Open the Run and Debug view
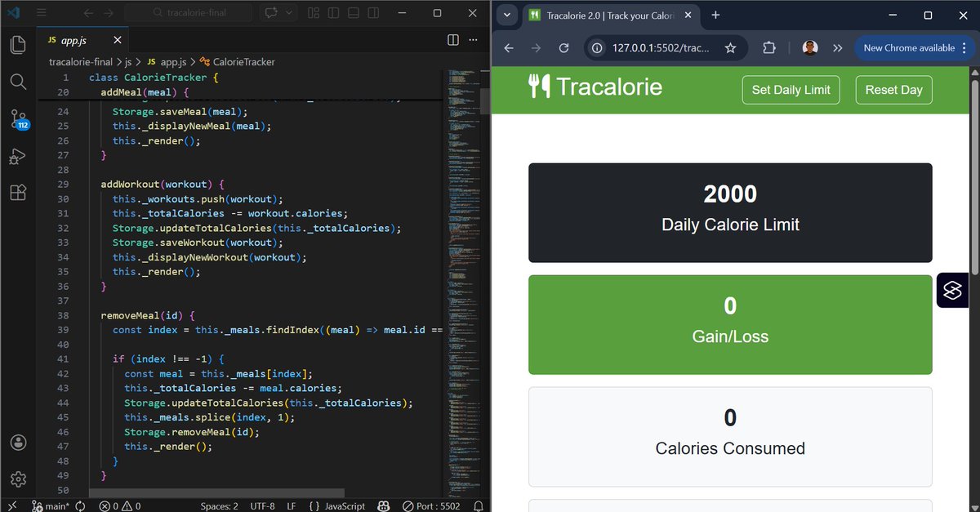Image resolution: width=980 pixels, height=512 pixels. (18, 156)
